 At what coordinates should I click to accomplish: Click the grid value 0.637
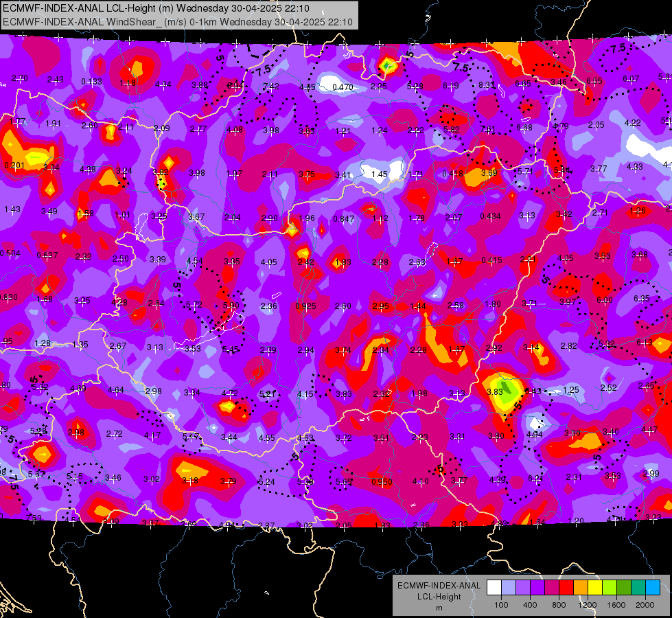point(47,255)
